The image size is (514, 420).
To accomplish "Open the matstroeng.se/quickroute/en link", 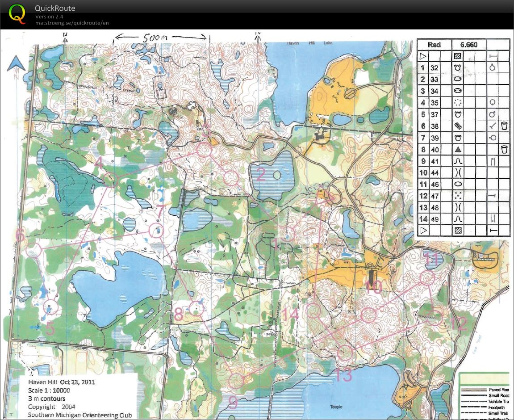I will tap(72, 23).
